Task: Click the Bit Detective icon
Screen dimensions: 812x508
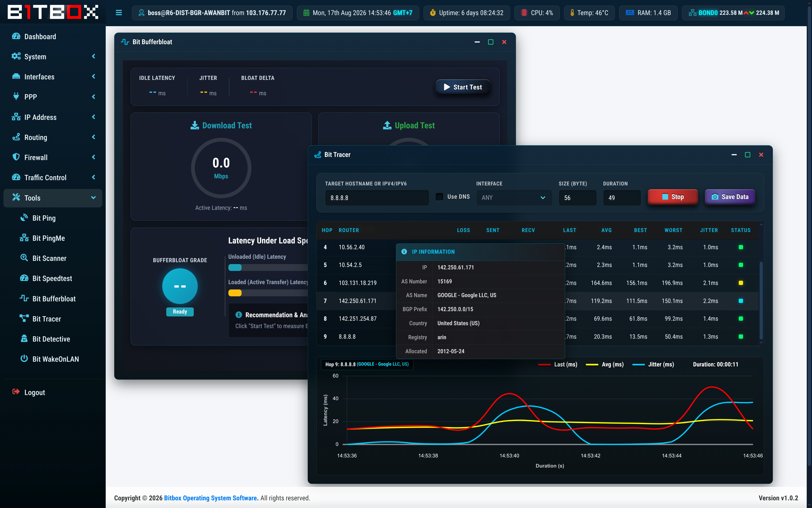Action: pos(24,338)
